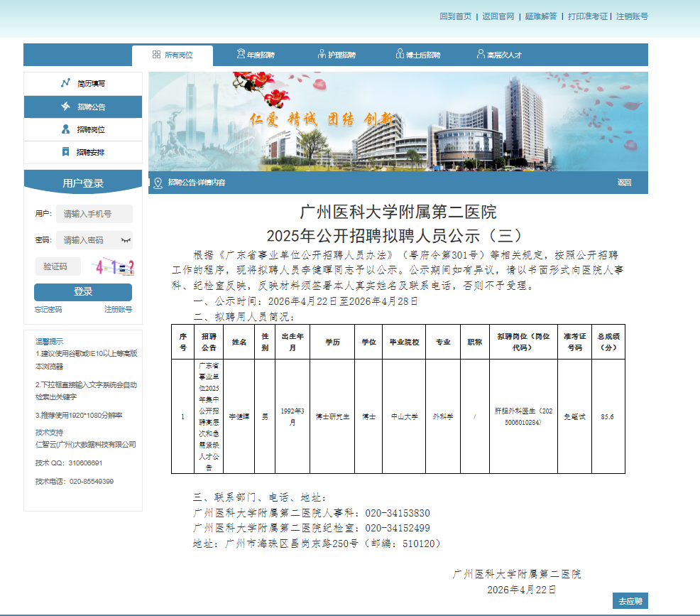This screenshot has height=616, width=700.
Task: Open the 注册账号 registration link
Action: tap(118, 309)
